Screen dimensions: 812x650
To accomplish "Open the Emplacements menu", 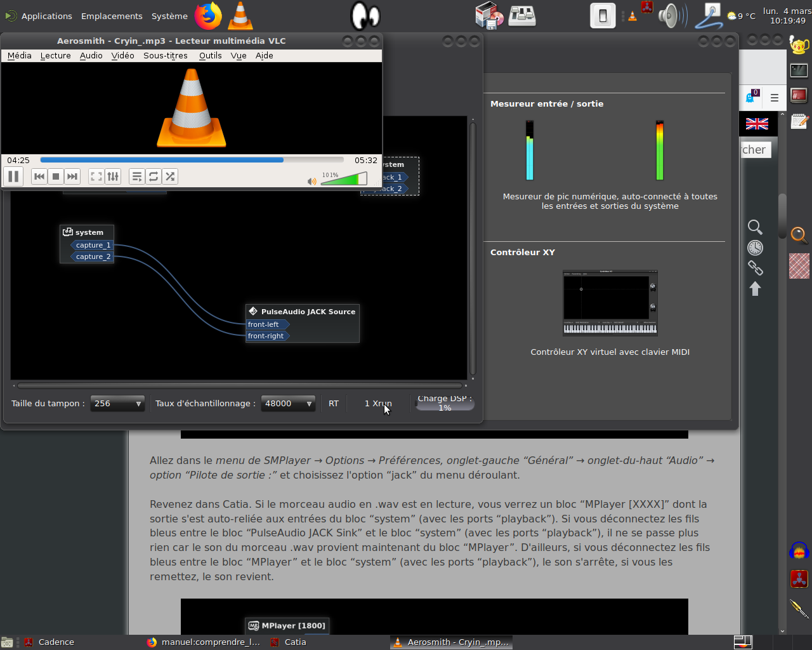I will [112, 16].
